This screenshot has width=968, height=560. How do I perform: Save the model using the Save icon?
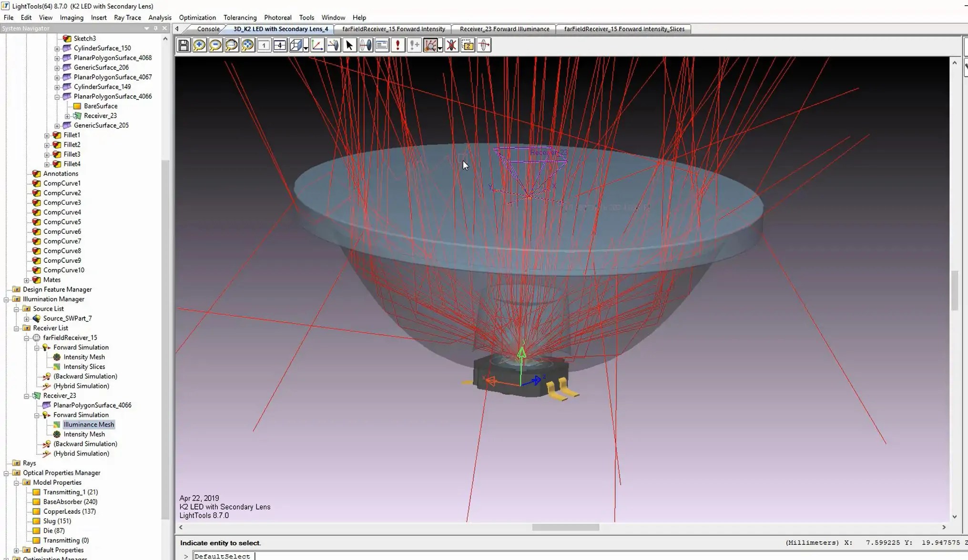(x=183, y=45)
